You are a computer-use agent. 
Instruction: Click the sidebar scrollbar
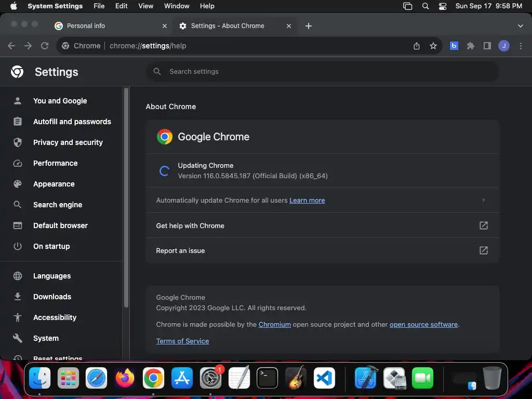pyautogui.click(x=126, y=197)
